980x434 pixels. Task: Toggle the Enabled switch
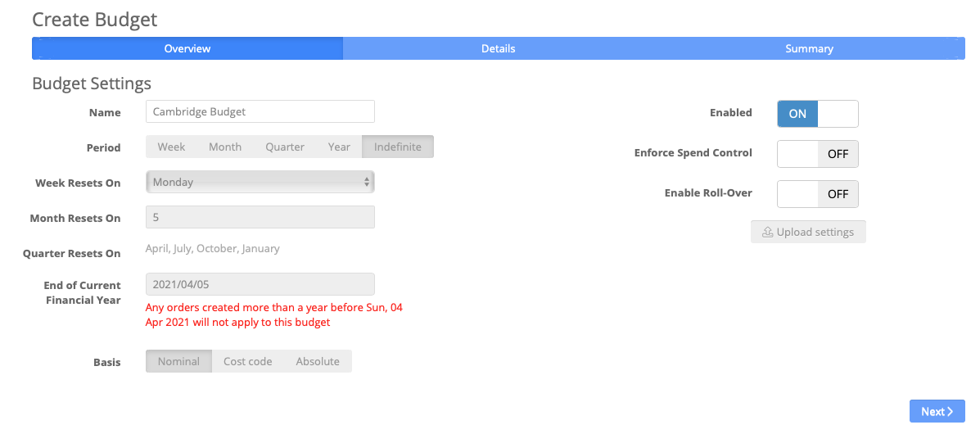coord(818,114)
